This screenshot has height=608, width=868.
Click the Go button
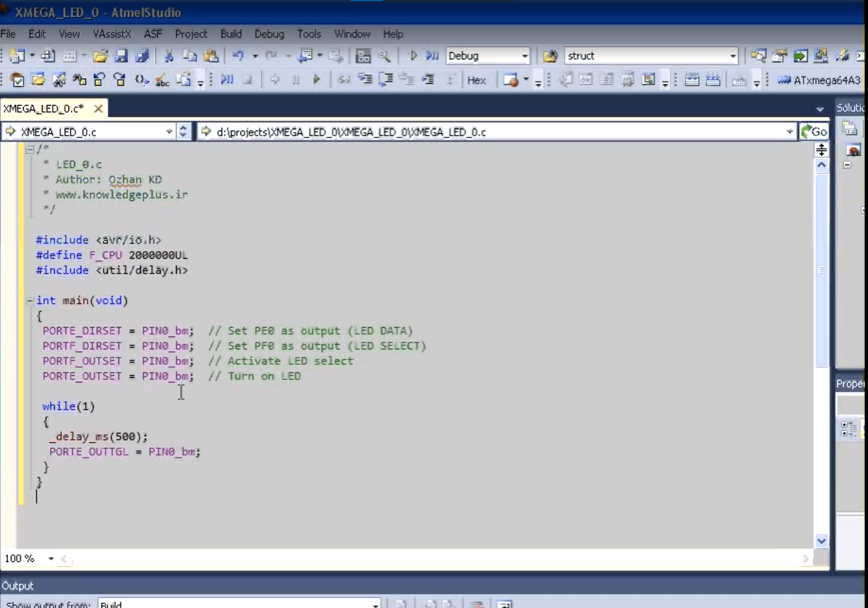tap(814, 132)
